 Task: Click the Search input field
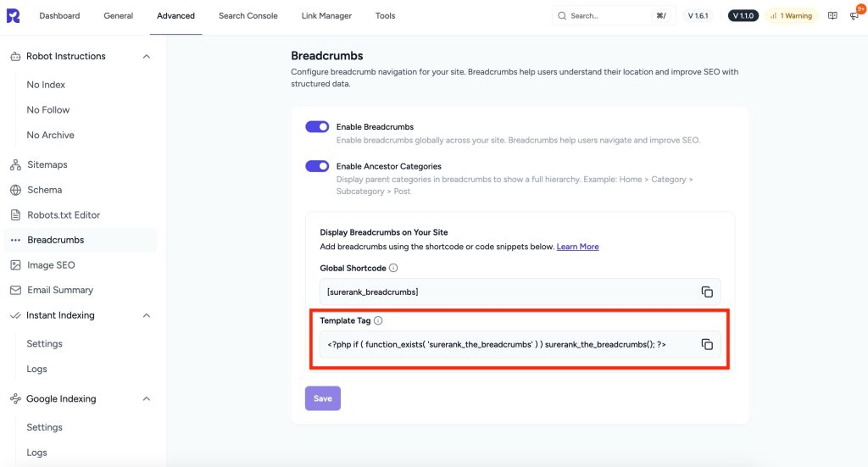pyautogui.click(x=610, y=16)
